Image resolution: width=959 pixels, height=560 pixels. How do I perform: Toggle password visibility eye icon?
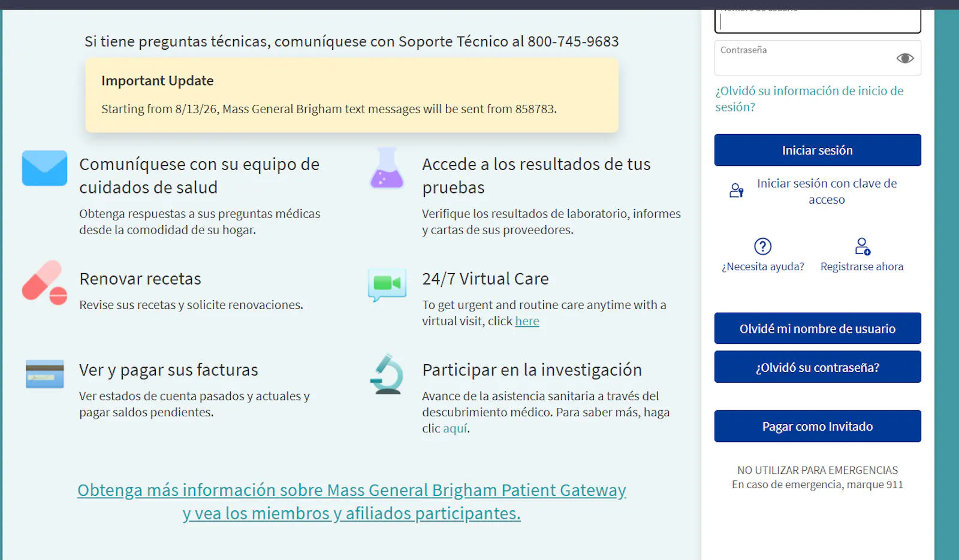pyautogui.click(x=905, y=58)
